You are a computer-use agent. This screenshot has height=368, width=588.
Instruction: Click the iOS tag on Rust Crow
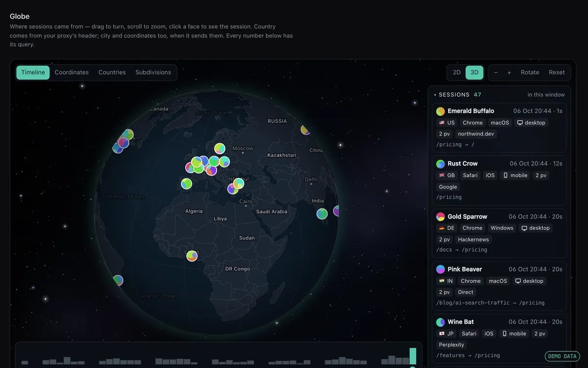pyautogui.click(x=490, y=175)
